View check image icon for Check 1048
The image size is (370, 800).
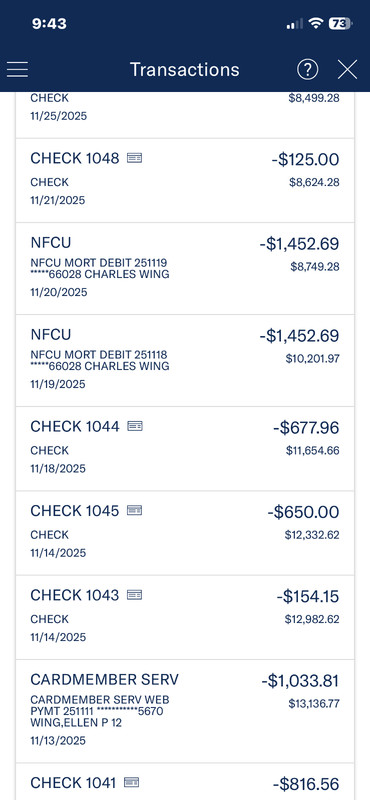coord(134,158)
